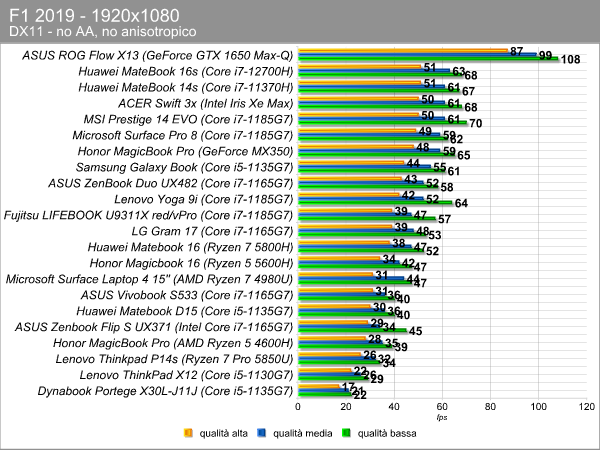Select ASUS Zenbook Flip S UX371 label
This screenshot has height=450, width=600.
154,327
